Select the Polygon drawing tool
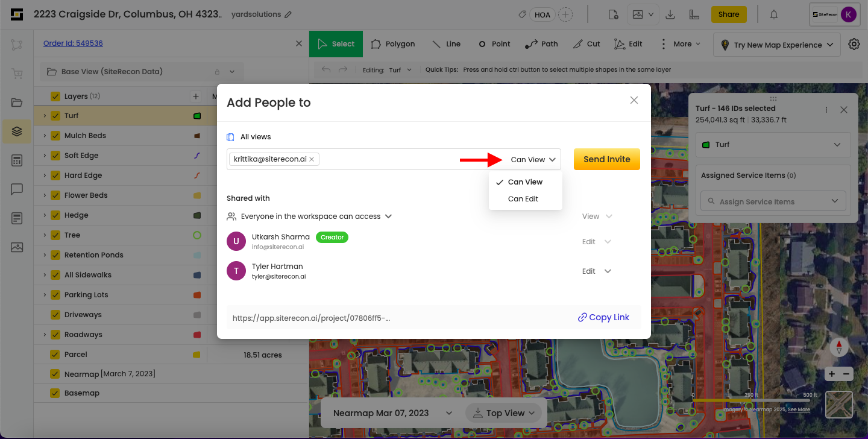Viewport: 868px width, 439px height. pyautogui.click(x=393, y=44)
